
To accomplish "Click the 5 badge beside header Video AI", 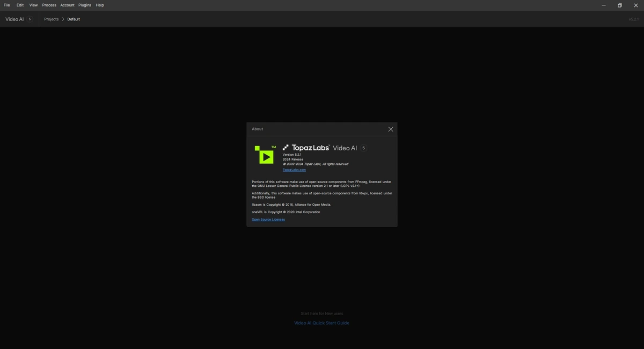I will click(x=30, y=19).
